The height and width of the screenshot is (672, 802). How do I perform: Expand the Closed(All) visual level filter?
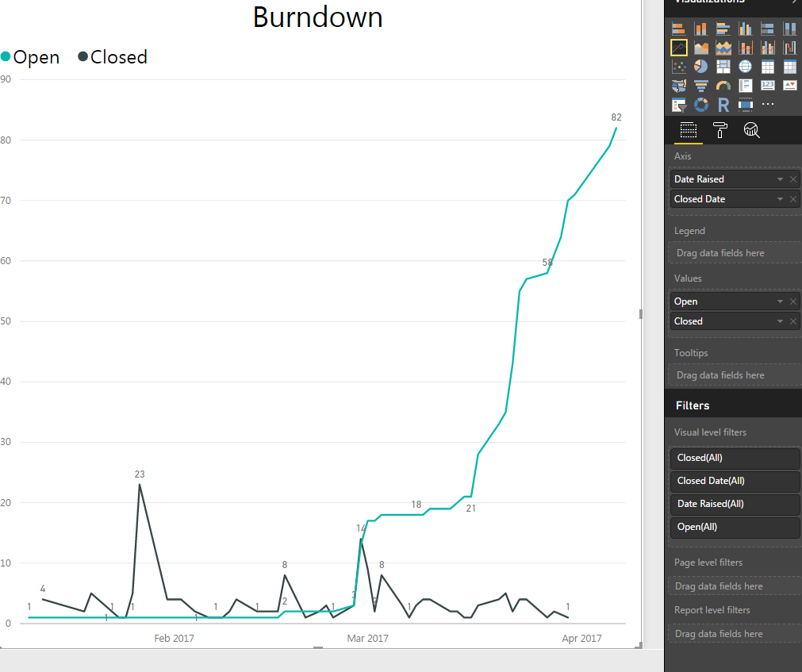click(x=735, y=458)
